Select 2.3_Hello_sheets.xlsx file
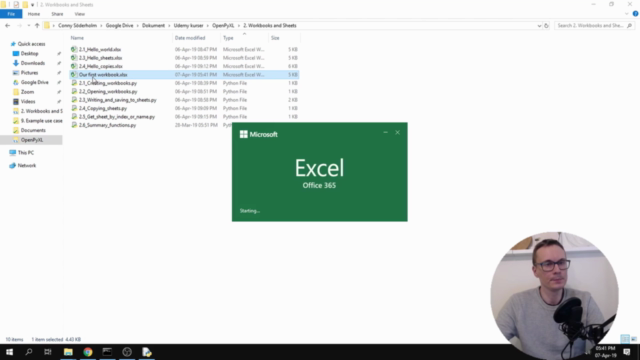Screen dimensions: 640x360 [x=100, y=58]
